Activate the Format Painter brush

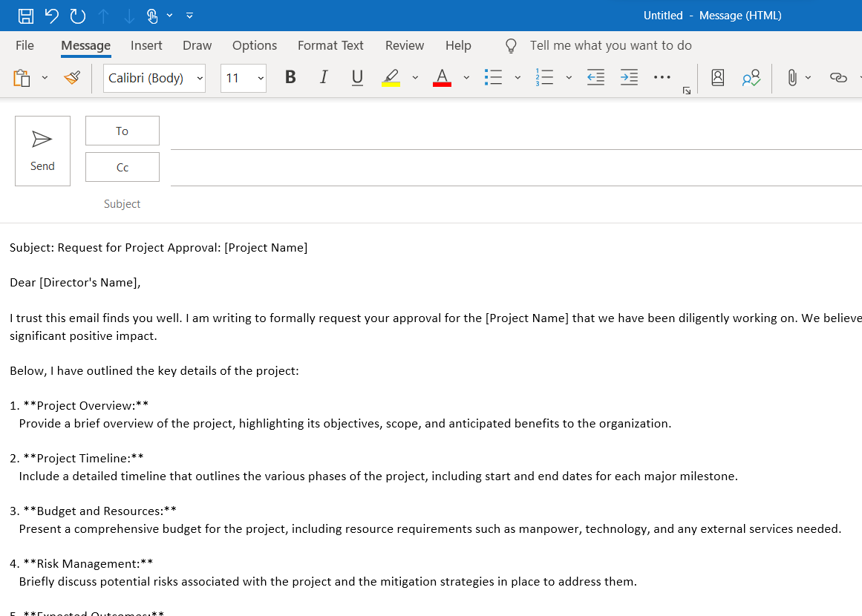(72, 77)
